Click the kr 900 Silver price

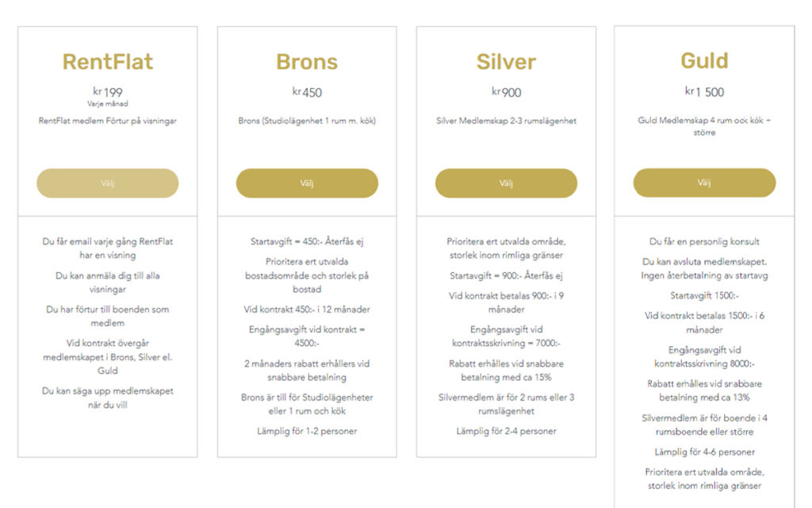506,92
